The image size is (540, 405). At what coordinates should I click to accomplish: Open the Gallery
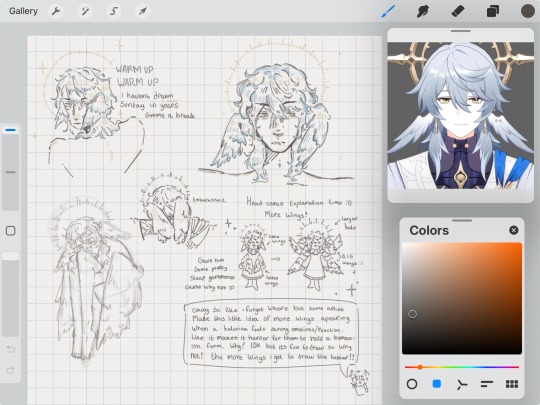click(x=23, y=11)
